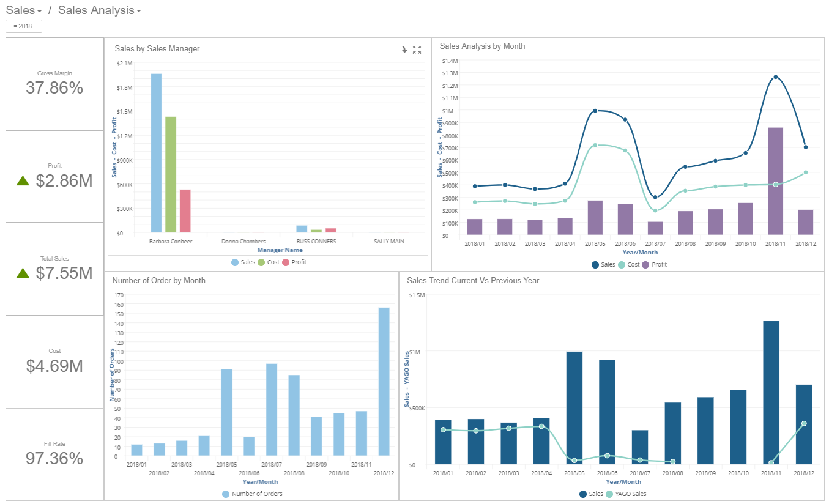Select the Profit $2.86M KPI tile
Viewport: 829px width, 504px height.
pos(54,176)
